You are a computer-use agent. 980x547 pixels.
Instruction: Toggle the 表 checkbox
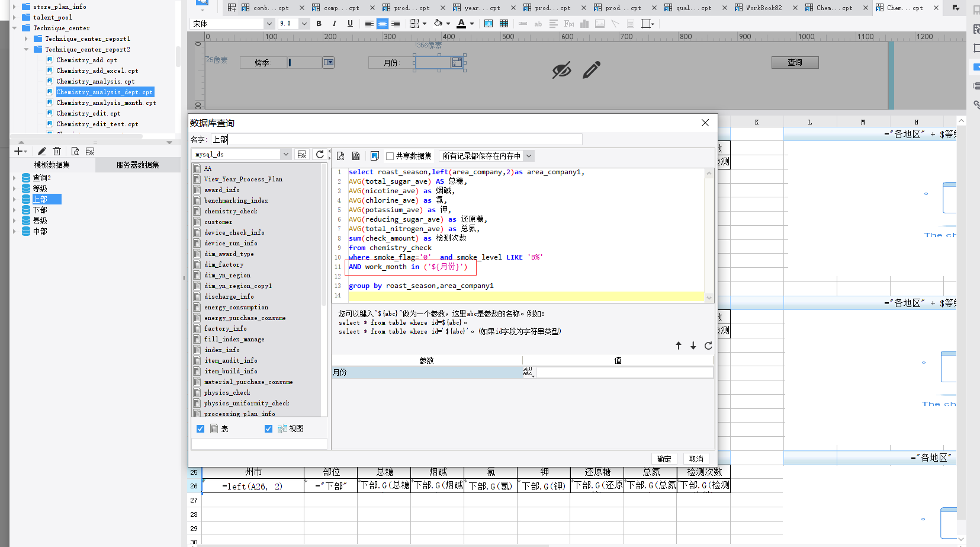[200, 428]
